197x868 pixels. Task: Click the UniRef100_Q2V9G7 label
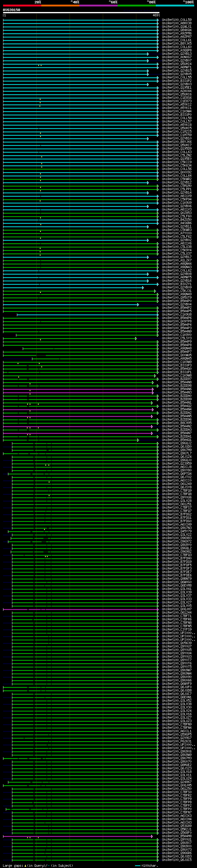[x=177, y=738]
